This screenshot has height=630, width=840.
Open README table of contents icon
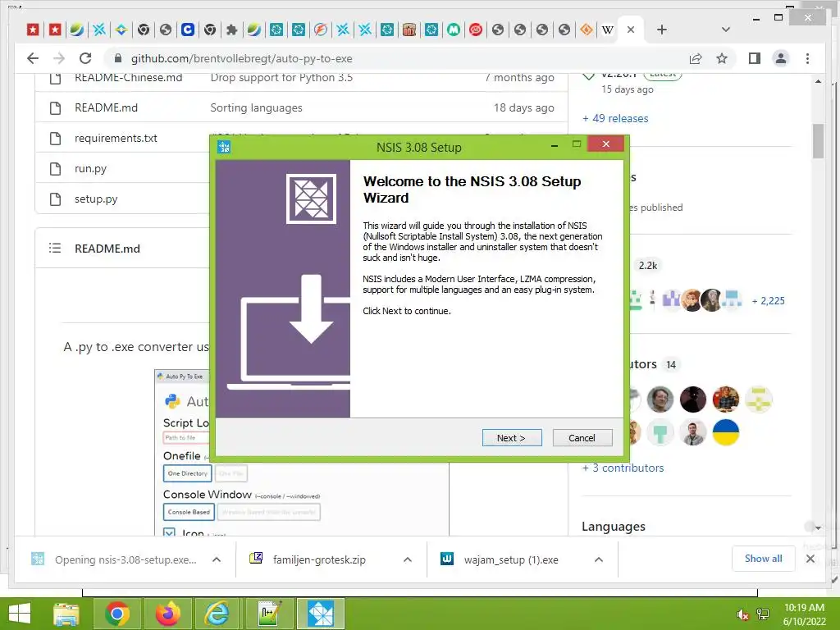coord(55,248)
